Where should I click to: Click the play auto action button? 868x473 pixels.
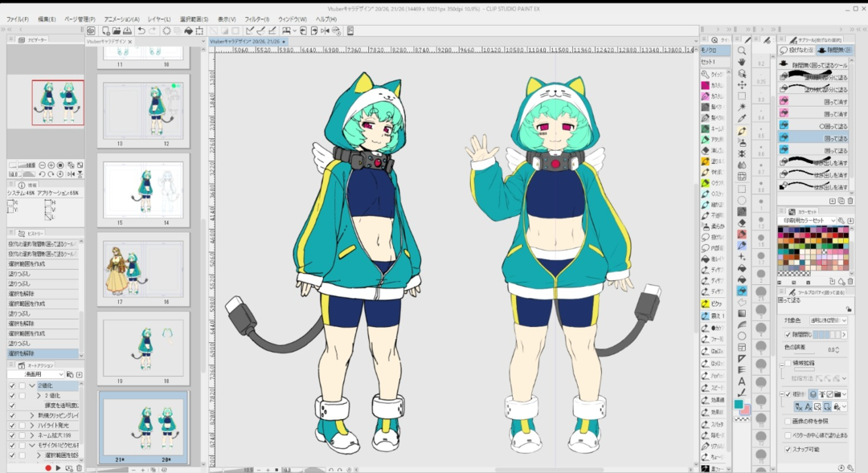coord(58,467)
